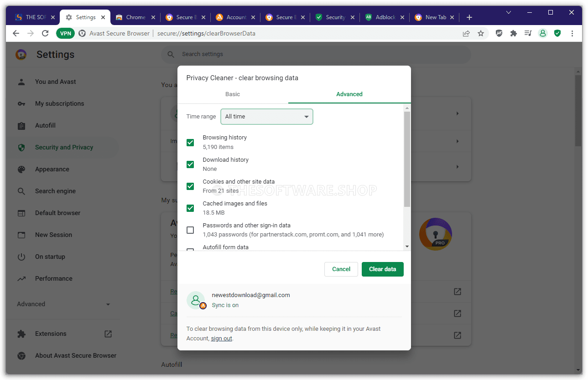
Task: Open the tab search chevron in title bar
Action: pyautogui.click(x=509, y=12)
